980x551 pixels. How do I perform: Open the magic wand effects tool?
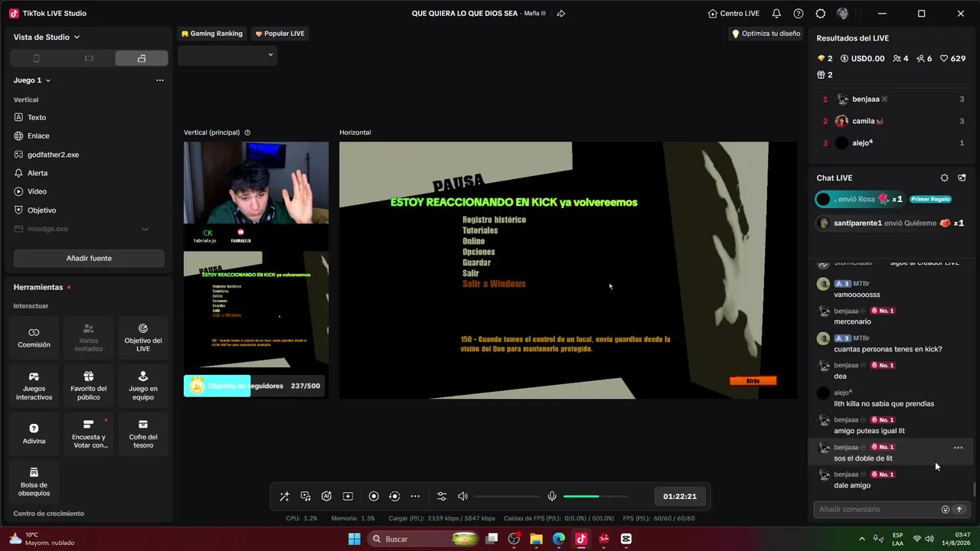coord(284,497)
